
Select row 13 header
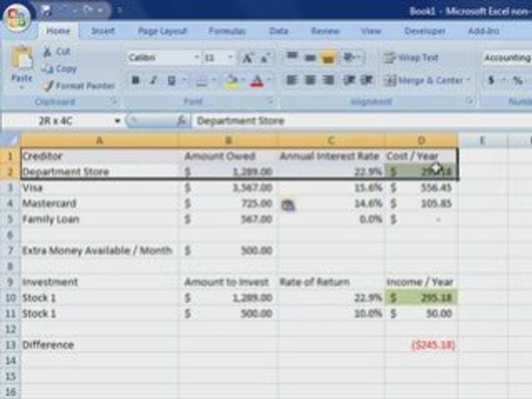(10, 345)
